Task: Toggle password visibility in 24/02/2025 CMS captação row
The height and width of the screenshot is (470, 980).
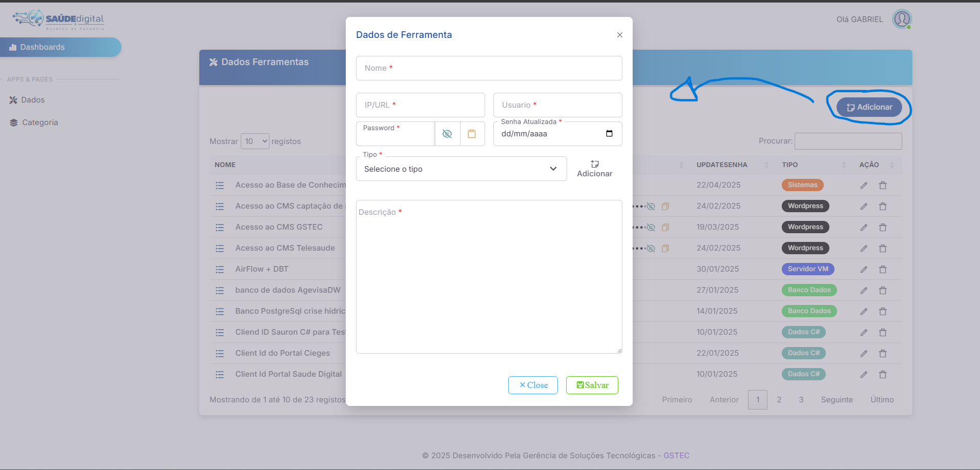Action: 651,206
